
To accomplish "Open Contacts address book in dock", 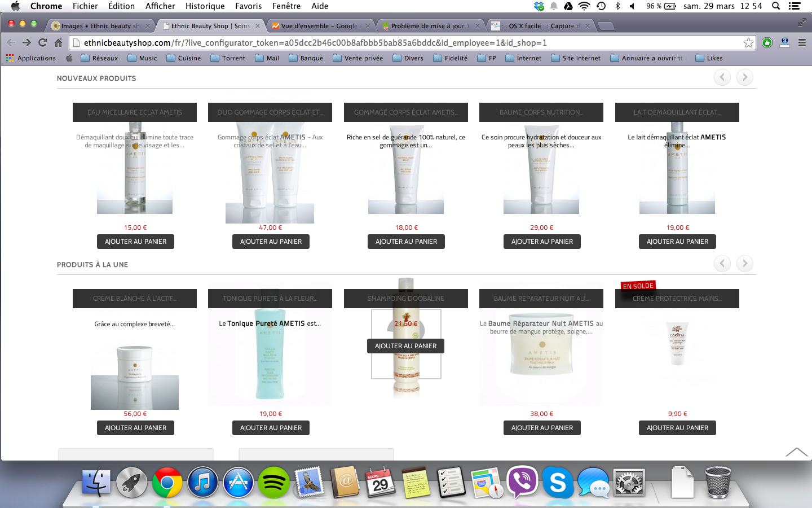I will click(x=345, y=483).
